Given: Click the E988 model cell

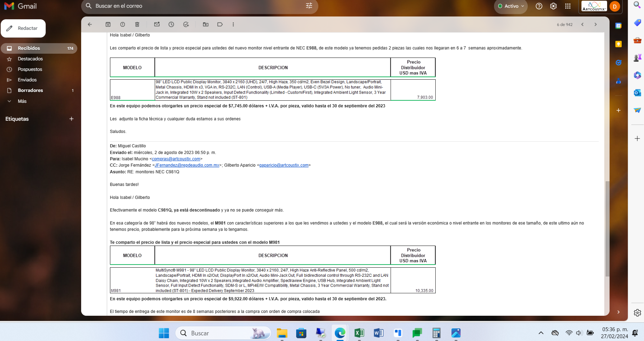Looking at the screenshot, I should point(132,90).
